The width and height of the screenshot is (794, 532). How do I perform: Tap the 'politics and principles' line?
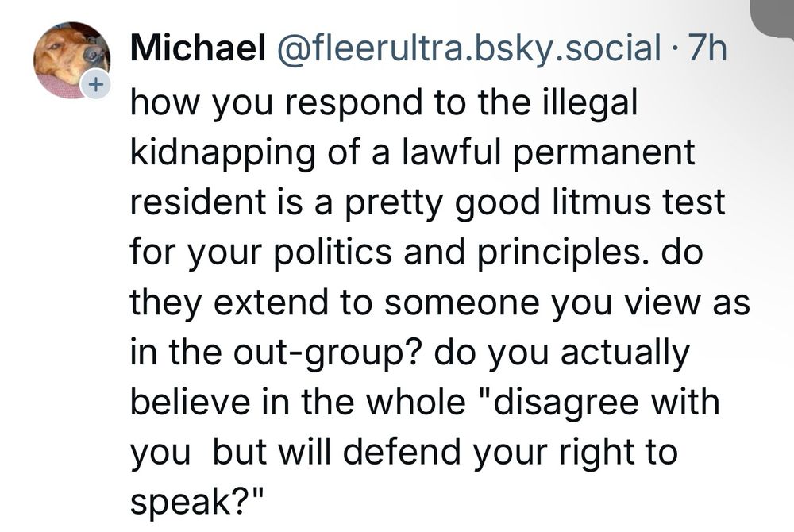pyautogui.click(x=417, y=253)
